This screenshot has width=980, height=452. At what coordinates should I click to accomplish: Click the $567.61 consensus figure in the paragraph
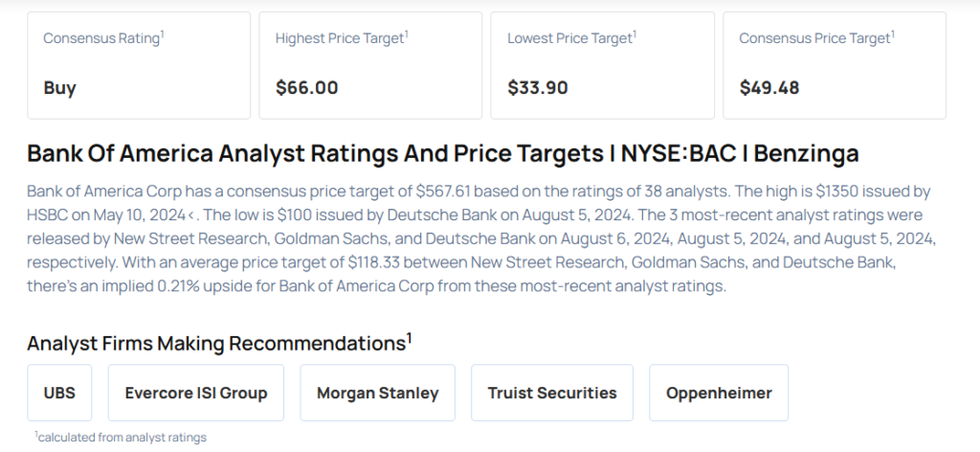(x=445, y=192)
